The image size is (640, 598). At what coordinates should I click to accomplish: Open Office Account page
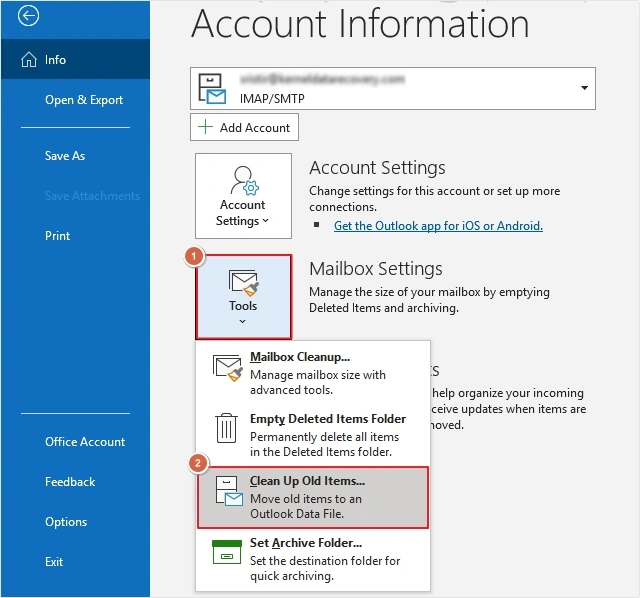pos(76,442)
